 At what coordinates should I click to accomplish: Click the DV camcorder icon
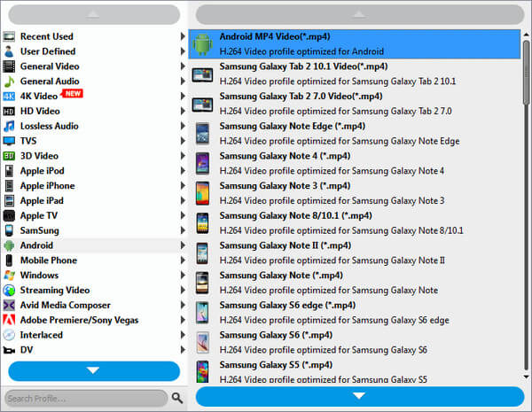pyautogui.click(x=9, y=350)
